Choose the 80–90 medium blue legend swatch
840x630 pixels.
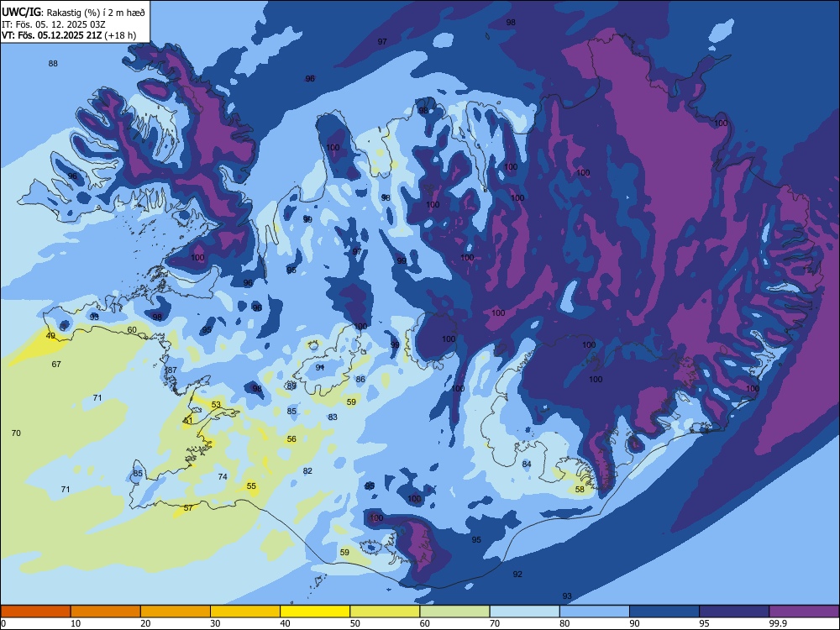tap(595, 612)
